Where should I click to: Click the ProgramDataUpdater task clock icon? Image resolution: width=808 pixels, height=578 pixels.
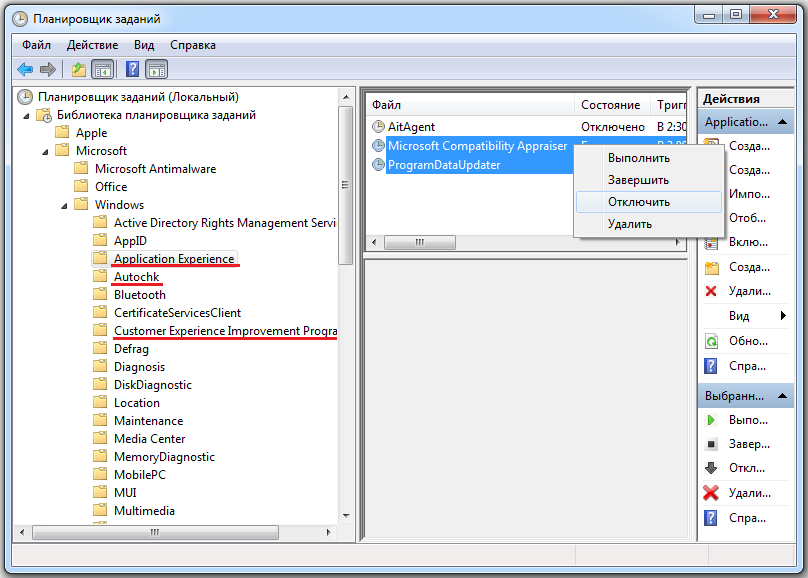click(x=378, y=165)
